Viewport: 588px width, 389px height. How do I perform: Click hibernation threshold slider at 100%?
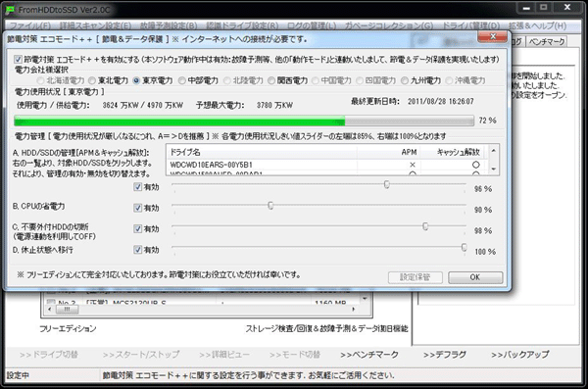[464, 247]
